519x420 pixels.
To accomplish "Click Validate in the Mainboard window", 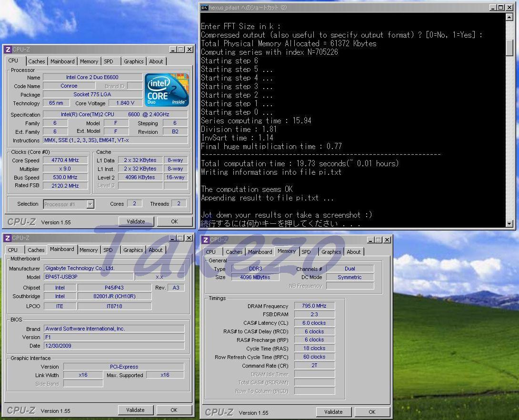I will 136,410.
